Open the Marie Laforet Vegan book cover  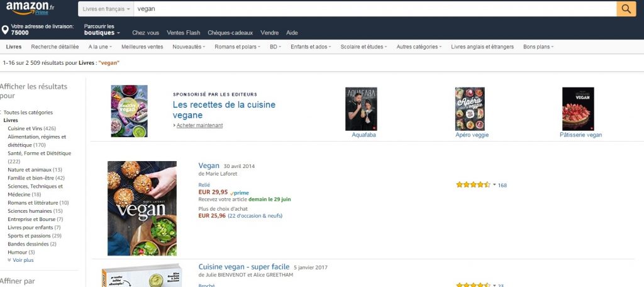coord(142,208)
